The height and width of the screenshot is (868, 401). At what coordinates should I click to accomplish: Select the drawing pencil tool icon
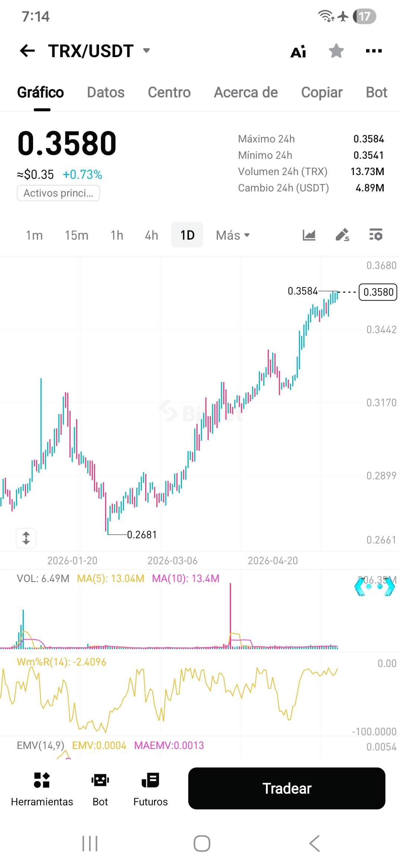click(342, 235)
